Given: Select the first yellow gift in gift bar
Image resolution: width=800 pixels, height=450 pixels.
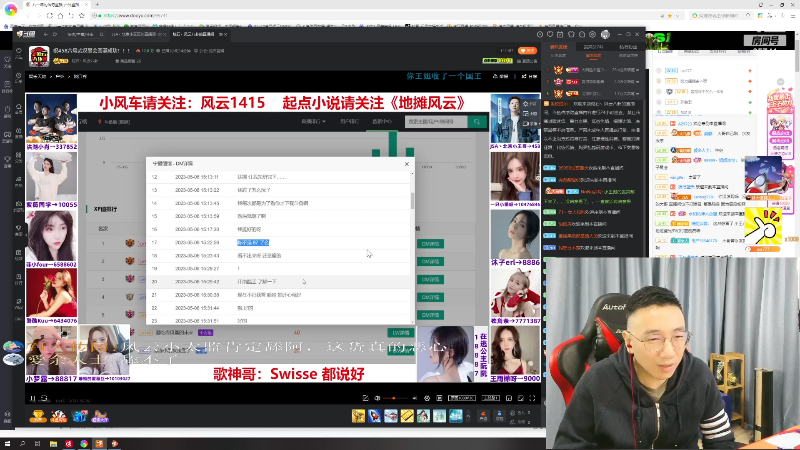Looking at the screenshot, I should 358,416.
